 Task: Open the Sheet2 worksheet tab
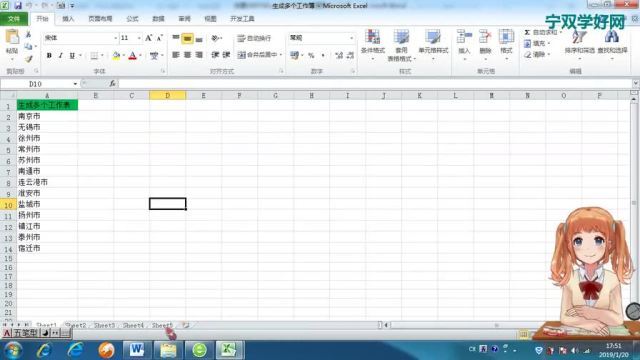76,325
